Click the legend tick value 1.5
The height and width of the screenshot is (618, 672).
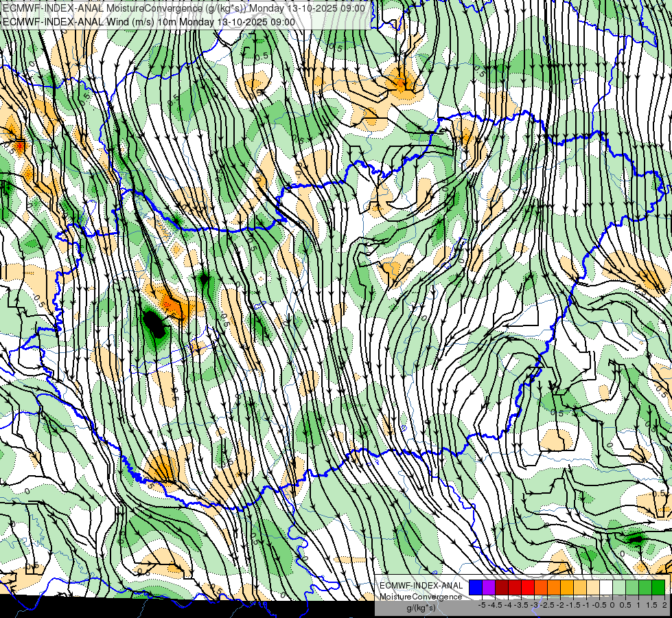pos(651,605)
